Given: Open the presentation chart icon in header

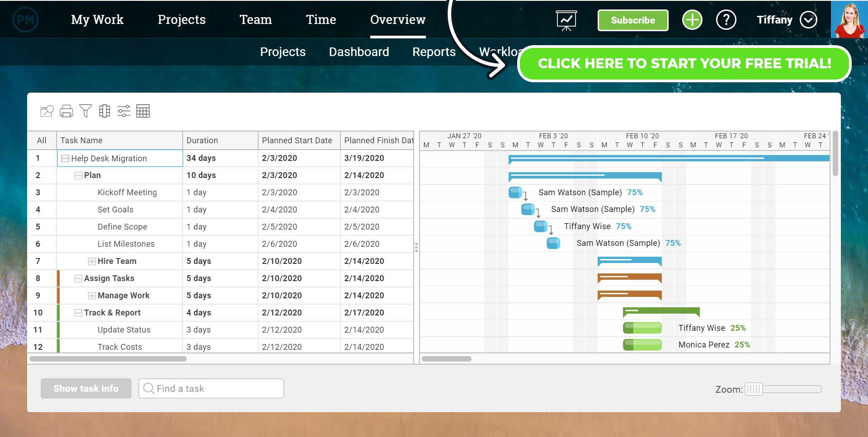Looking at the screenshot, I should point(566,20).
